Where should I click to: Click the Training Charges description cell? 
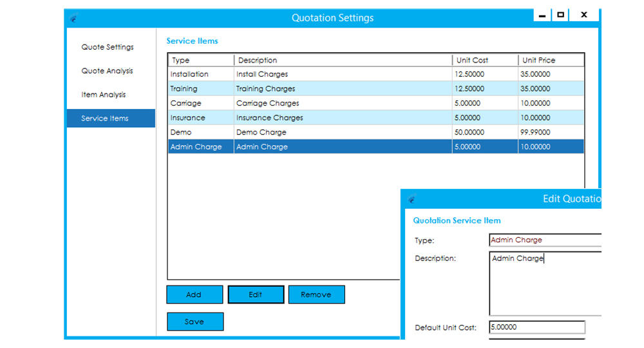coord(343,89)
